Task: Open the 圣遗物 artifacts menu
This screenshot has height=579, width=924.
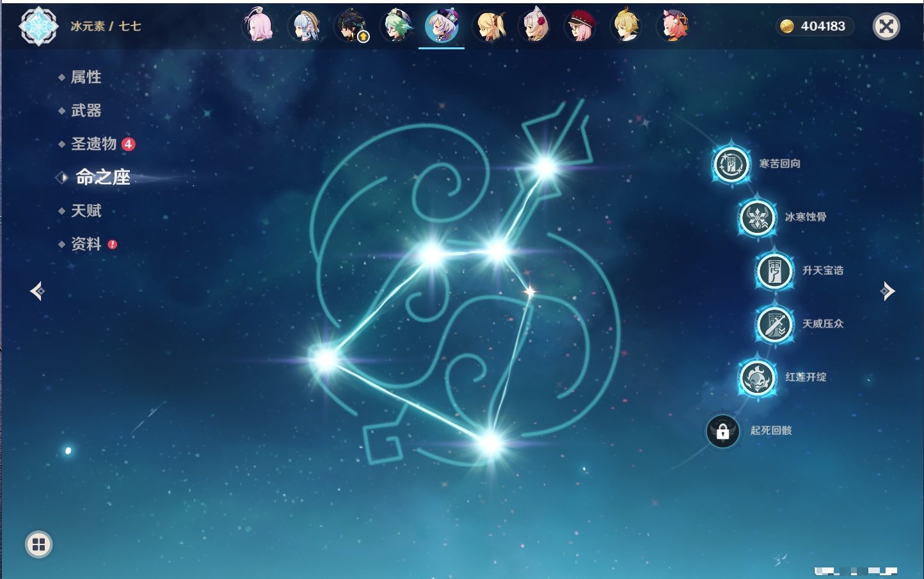Action: 93,144
